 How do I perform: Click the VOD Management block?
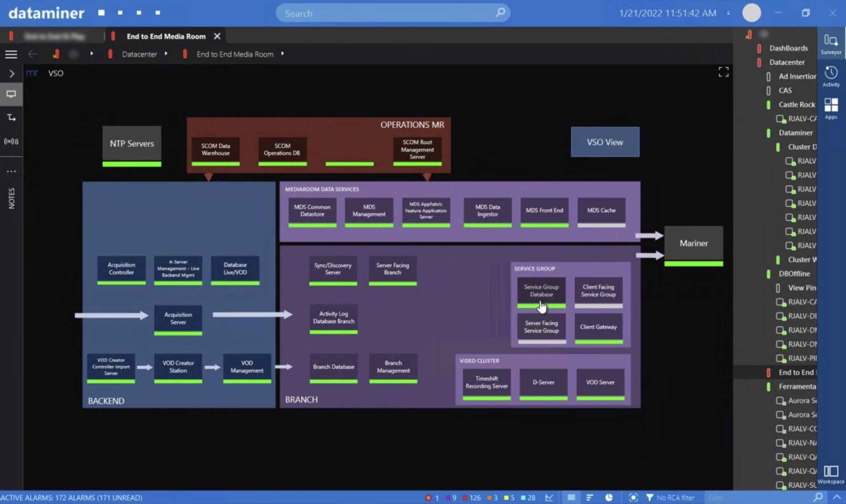(x=247, y=368)
